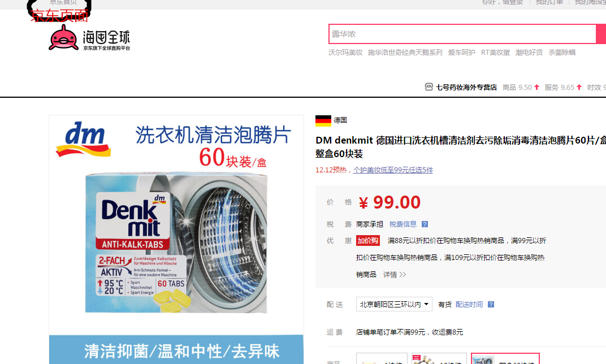Click the 七号药妆海外专营店 store name
The height and width of the screenshot is (364, 606).
coord(466,88)
